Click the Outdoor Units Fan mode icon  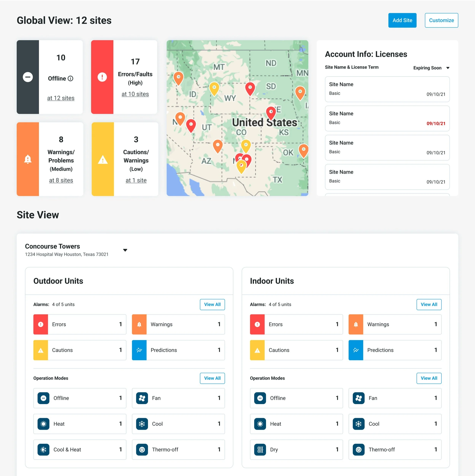tap(142, 398)
